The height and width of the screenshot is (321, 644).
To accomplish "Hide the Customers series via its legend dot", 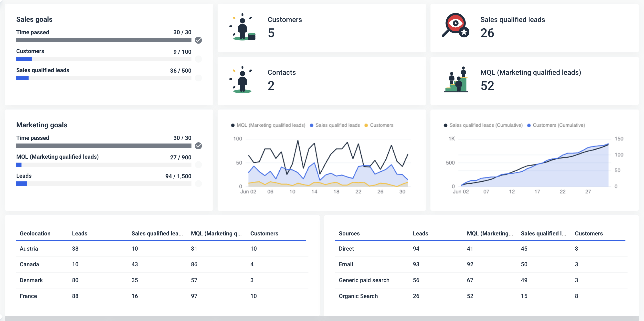I will (366, 125).
